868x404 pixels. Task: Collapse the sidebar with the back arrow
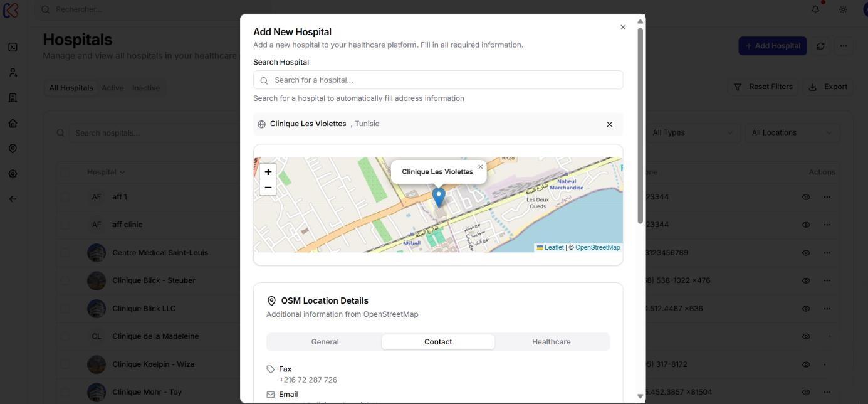(12, 198)
